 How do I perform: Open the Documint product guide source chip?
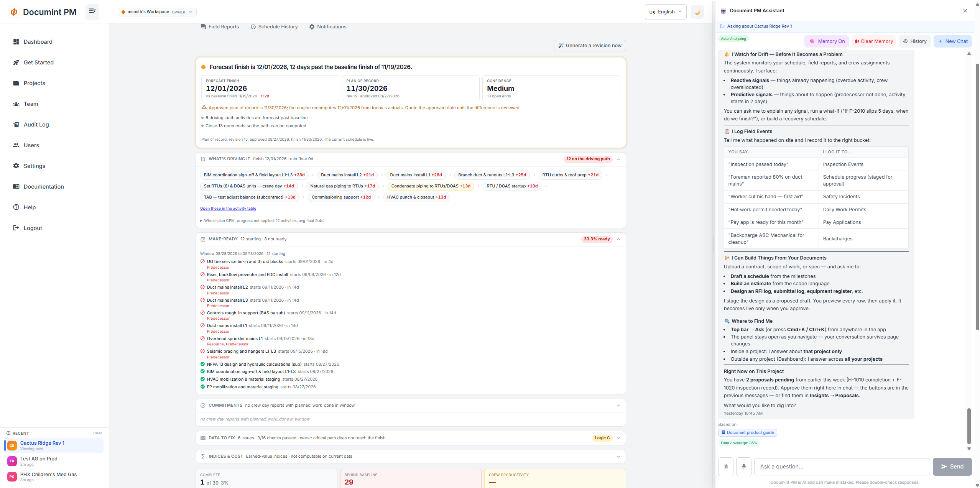pyautogui.click(x=748, y=433)
